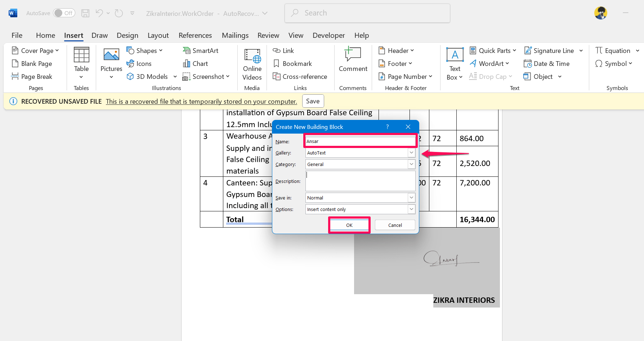The width and height of the screenshot is (644, 341).
Task: Save the recovered file from yellow bar
Action: (x=313, y=101)
